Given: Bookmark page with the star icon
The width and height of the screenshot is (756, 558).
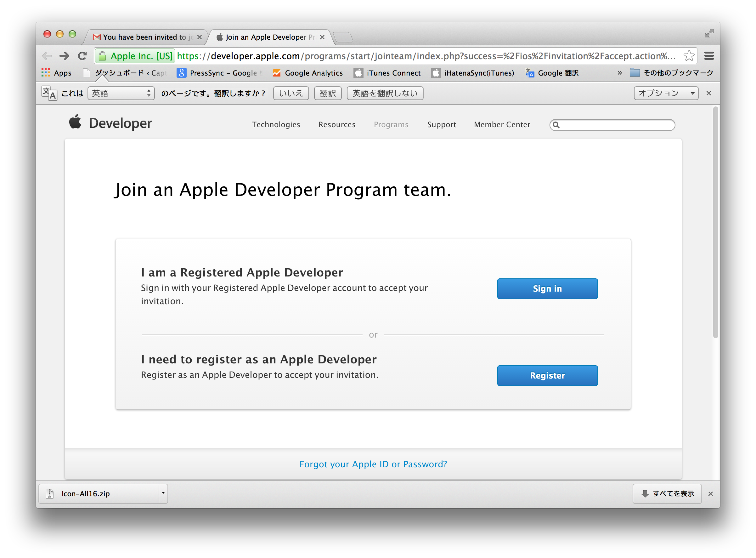Looking at the screenshot, I should click(x=689, y=56).
